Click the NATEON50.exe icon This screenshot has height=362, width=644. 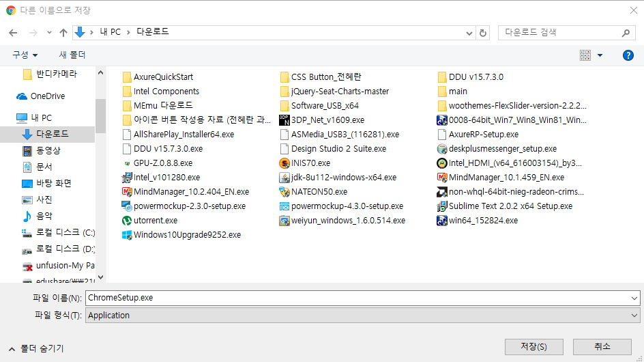click(x=284, y=192)
